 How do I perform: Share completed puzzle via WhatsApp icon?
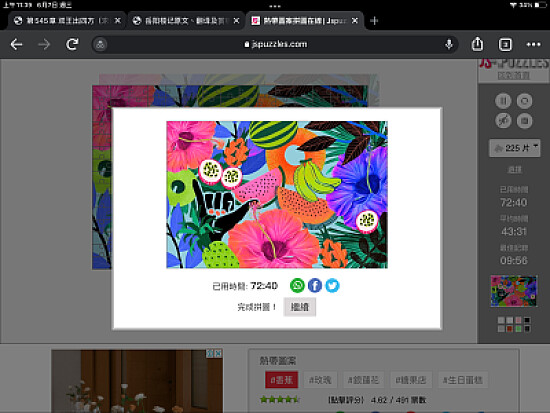click(297, 285)
